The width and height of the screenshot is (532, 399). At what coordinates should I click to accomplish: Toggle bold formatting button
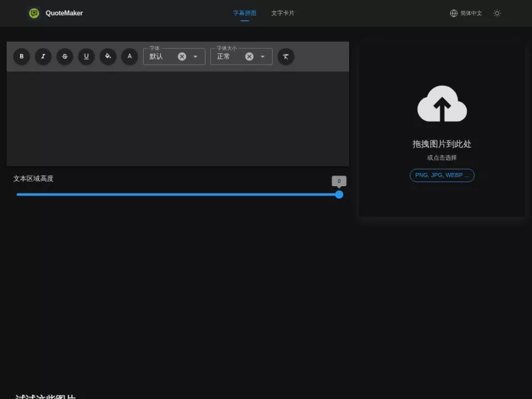pyautogui.click(x=21, y=57)
